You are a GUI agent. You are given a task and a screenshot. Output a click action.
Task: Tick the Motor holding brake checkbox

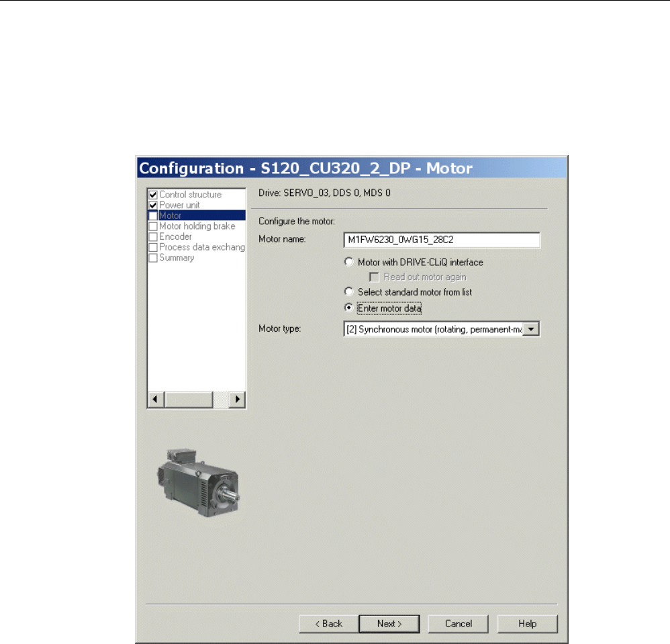(x=153, y=226)
